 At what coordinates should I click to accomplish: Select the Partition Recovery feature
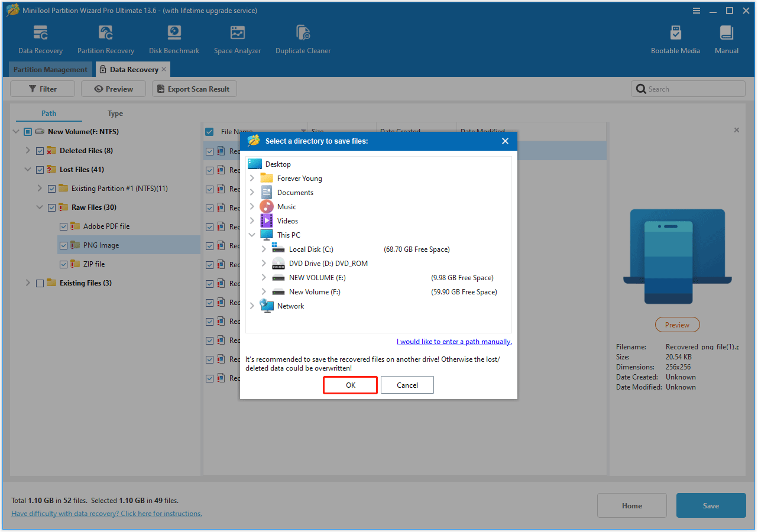[x=106, y=38]
